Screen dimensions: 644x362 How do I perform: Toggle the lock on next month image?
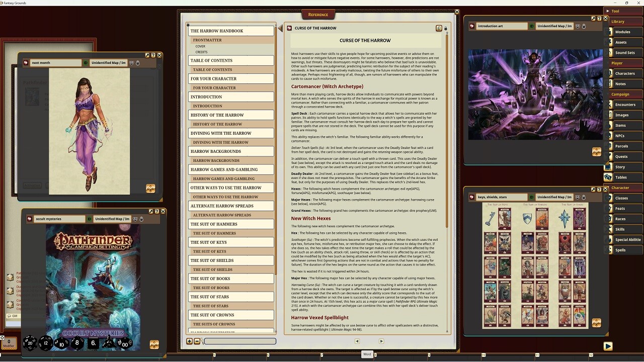[138, 63]
